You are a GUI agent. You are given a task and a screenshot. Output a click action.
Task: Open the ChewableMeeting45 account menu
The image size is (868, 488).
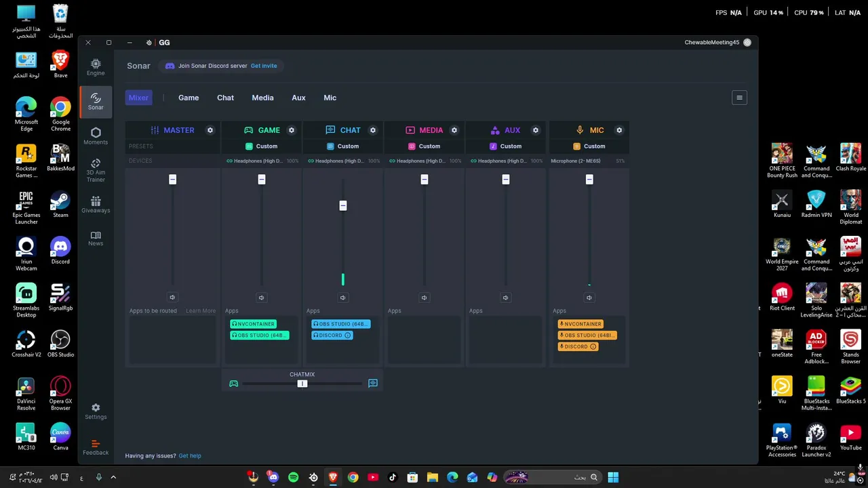pyautogui.click(x=717, y=42)
